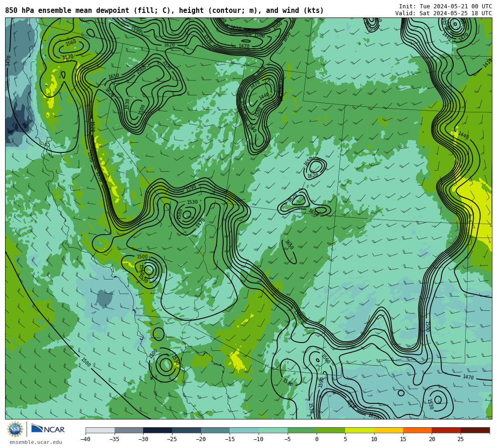Click the 20 colorbar tick label
This screenshot has width=497, height=448.
(432, 439)
